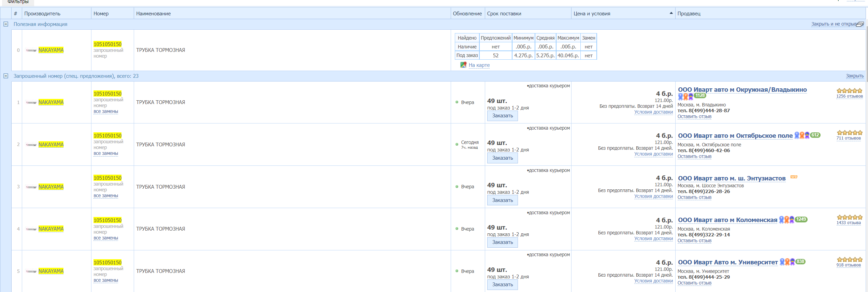Sort by the "Продавец" column header
868x292 pixels.
coord(771,13)
